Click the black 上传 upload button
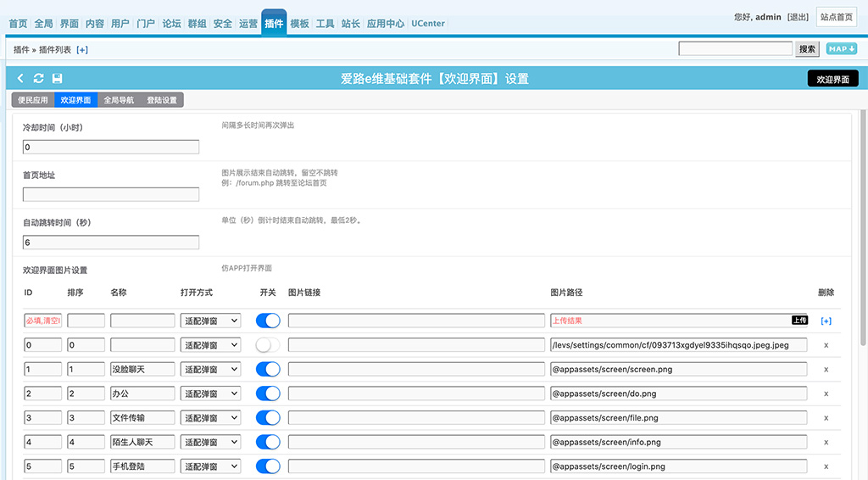868x480 pixels. [799, 321]
